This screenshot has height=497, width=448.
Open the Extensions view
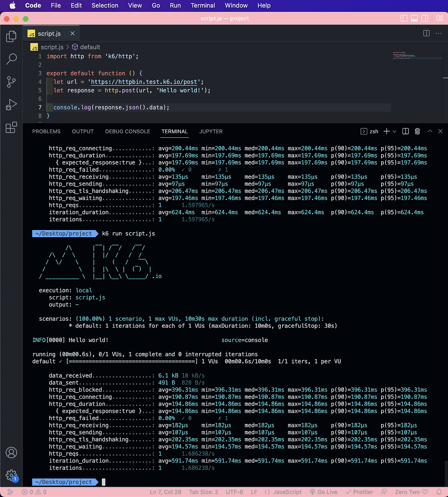click(x=11, y=127)
